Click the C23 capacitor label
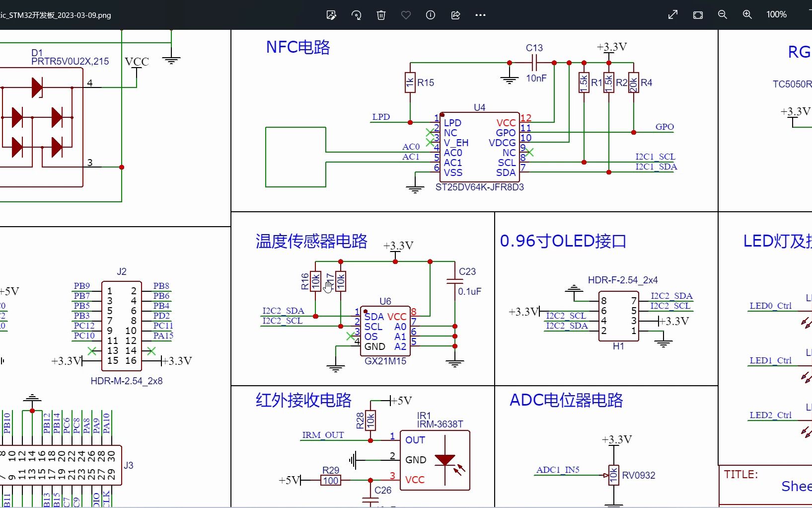Image resolution: width=812 pixels, height=508 pixels. 467,272
